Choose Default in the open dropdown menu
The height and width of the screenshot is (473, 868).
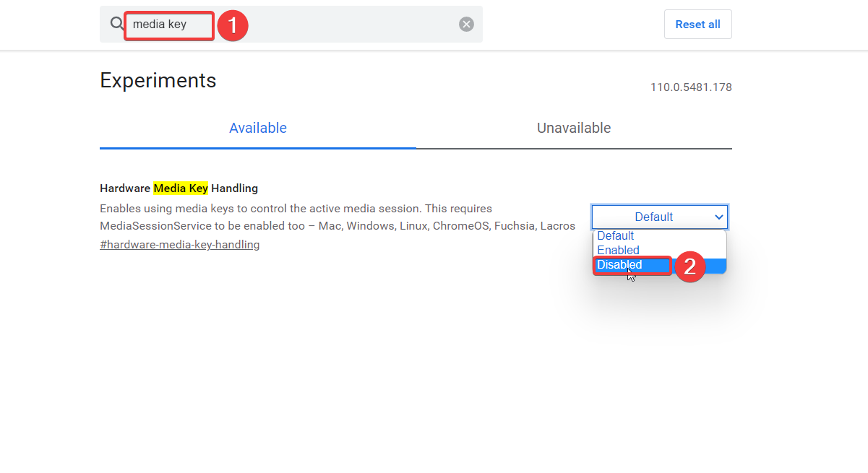615,235
